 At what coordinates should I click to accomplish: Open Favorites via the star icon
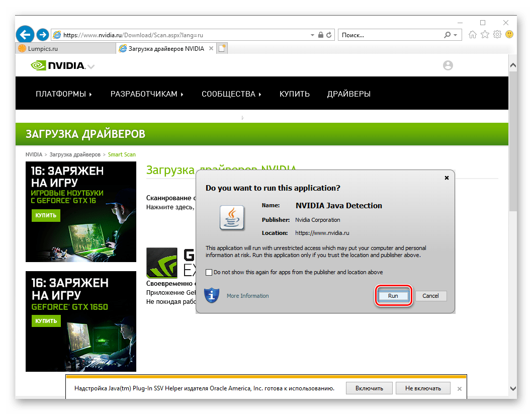pyautogui.click(x=484, y=35)
